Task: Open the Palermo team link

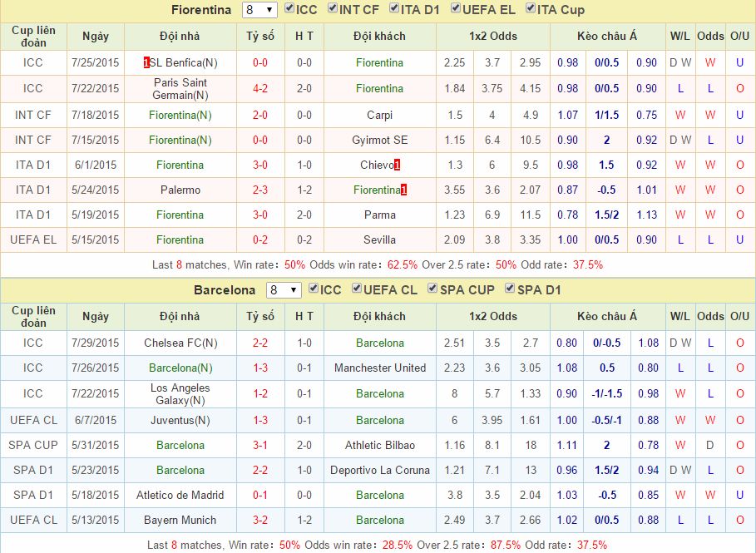Action: (x=180, y=190)
